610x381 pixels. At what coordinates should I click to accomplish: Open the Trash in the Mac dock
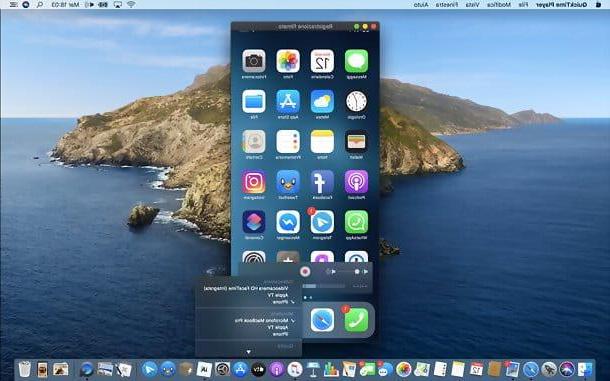25,369
